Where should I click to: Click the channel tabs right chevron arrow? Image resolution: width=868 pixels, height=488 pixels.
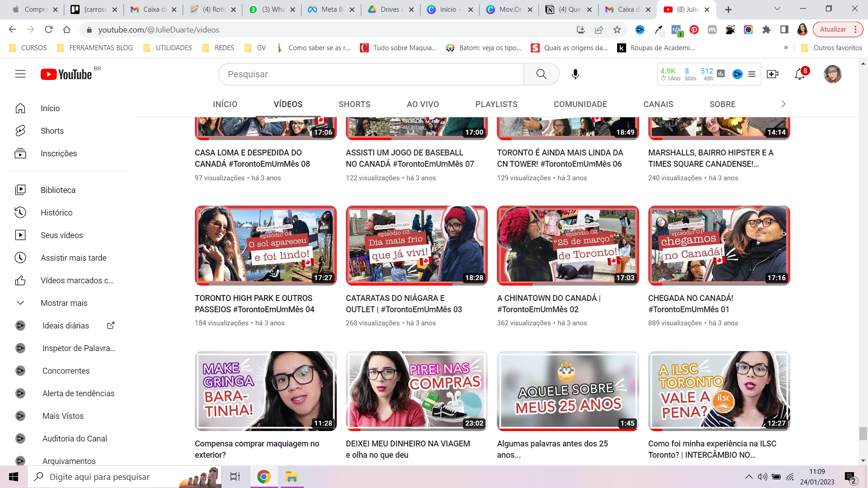point(783,104)
